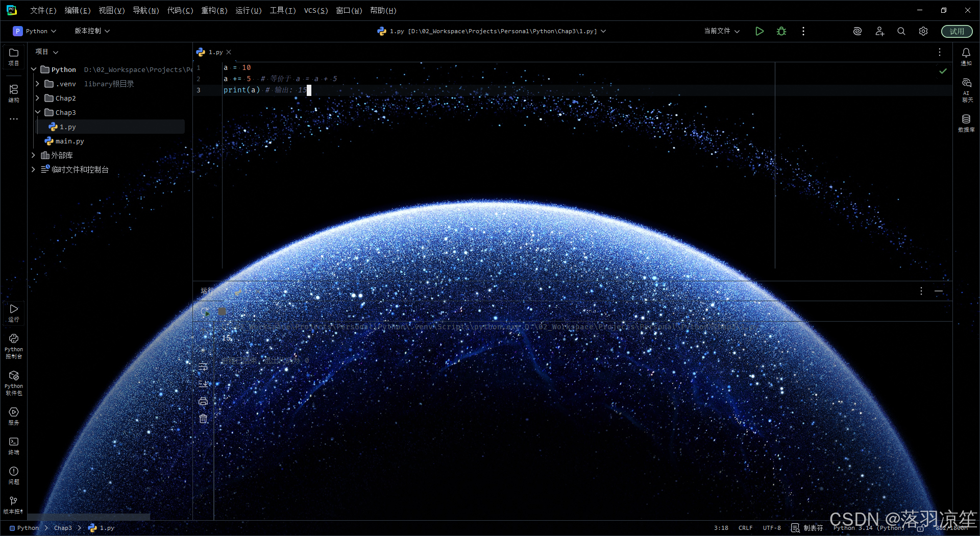Viewport: 980px width, 536px height.
Task: Expand the .venv folder
Action: click(x=38, y=84)
